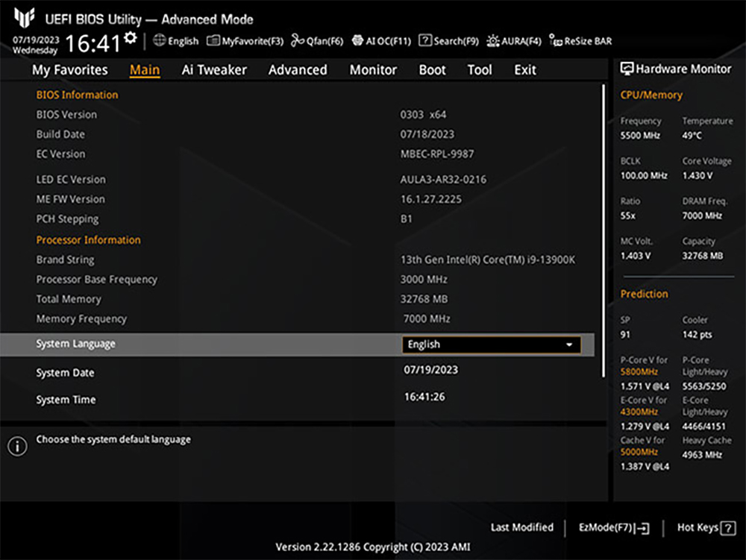
Task: Click EC Version value MBEC-RPL-9987
Action: point(436,154)
